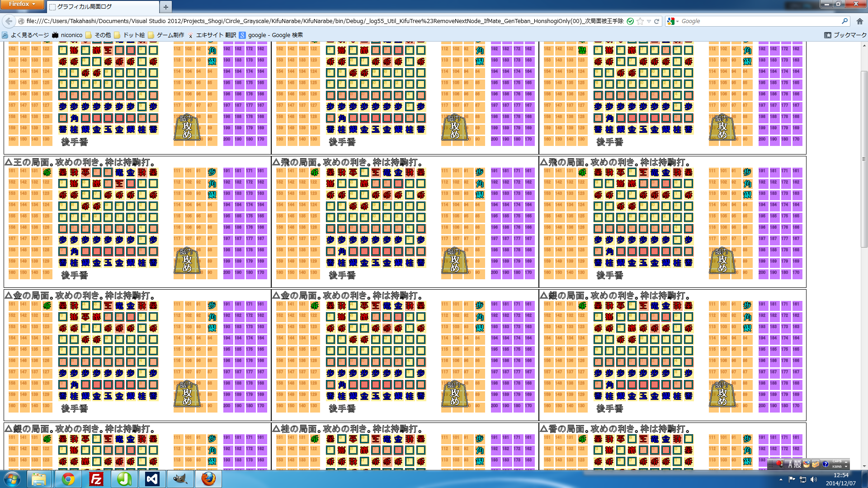This screenshot has width=868, height=488.
Task: Show hidden system tray icons
Action: click(781, 479)
